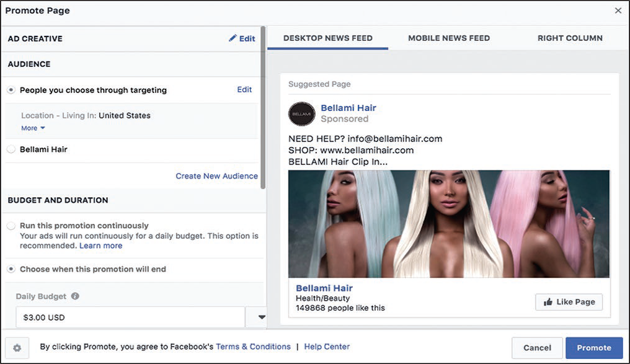This screenshot has width=630, height=364.
Task: Click the Promote button
Action: point(594,347)
